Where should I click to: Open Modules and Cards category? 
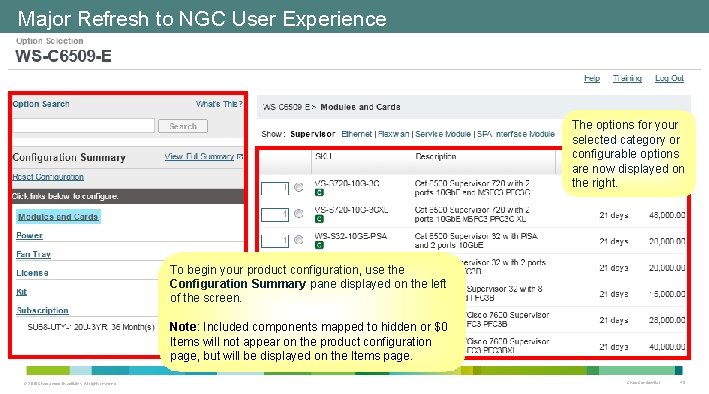pyautogui.click(x=58, y=217)
